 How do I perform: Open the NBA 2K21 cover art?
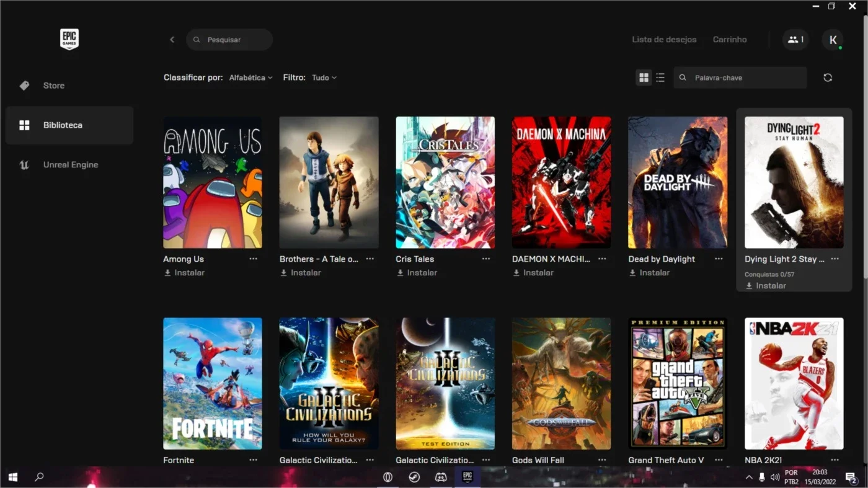[x=794, y=383]
